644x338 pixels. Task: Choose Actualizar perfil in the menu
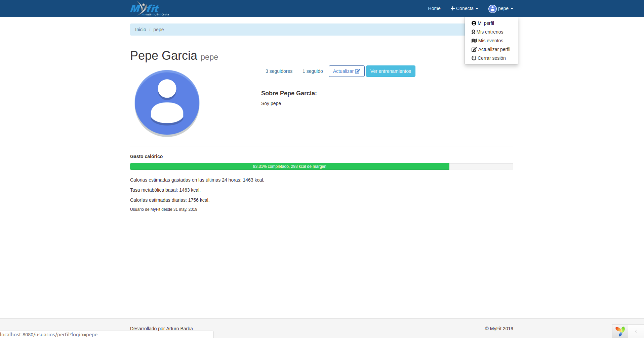(x=491, y=49)
